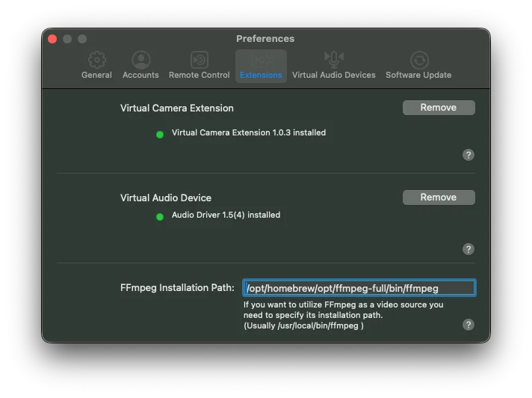532x398 pixels.
Task: Switch to the Software Update tab
Action: click(x=418, y=61)
